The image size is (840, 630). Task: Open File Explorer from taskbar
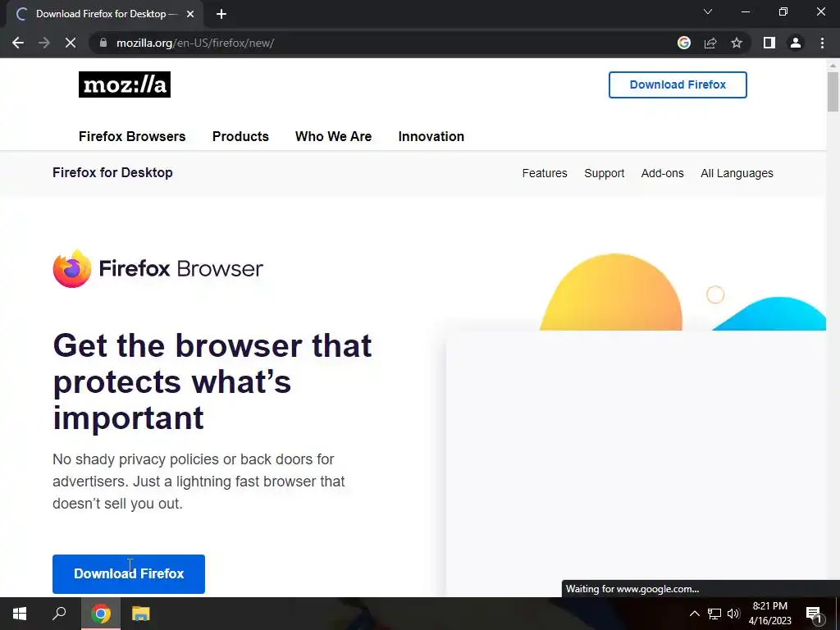point(141,614)
